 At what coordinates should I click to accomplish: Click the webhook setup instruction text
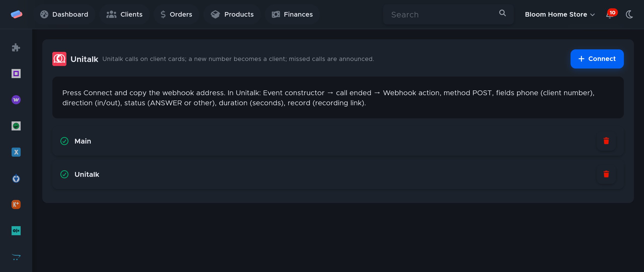click(x=328, y=98)
